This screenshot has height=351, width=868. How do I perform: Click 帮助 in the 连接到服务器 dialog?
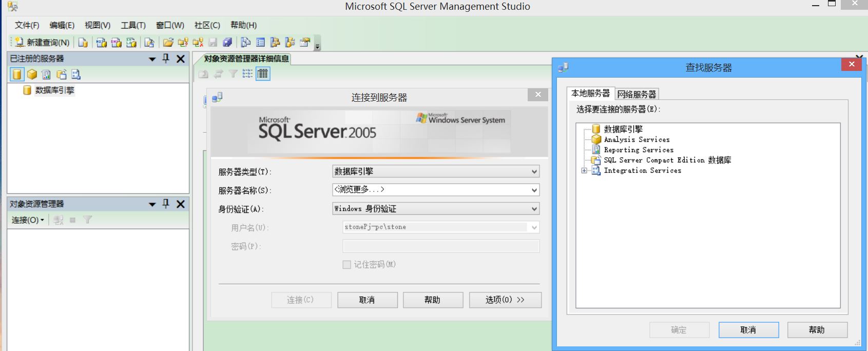[x=433, y=300]
